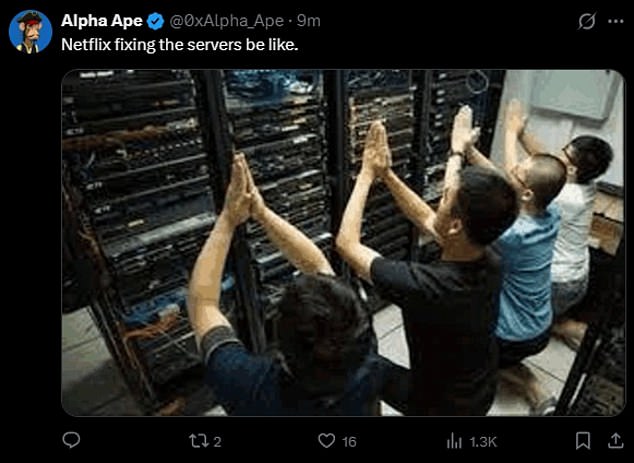The width and height of the screenshot is (634, 463).
Task: Open the Grok explain-post icon
Action: click(x=586, y=21)
